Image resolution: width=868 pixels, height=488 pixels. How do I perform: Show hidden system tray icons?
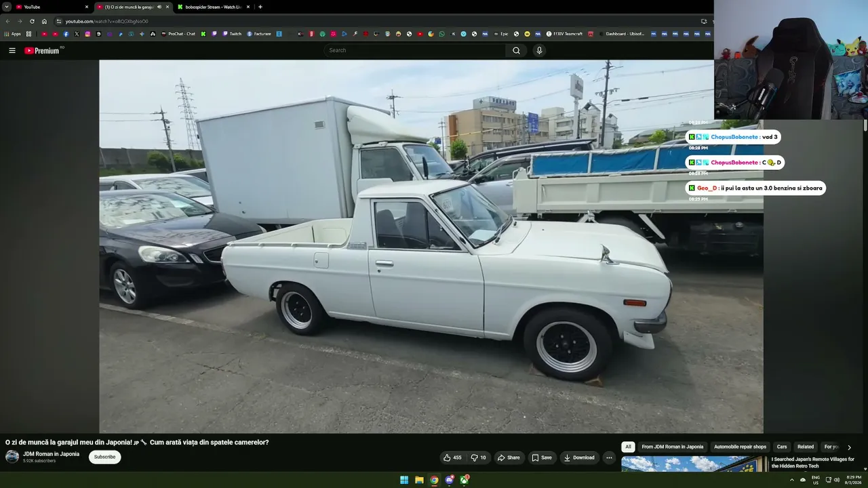tap(792, 480)
